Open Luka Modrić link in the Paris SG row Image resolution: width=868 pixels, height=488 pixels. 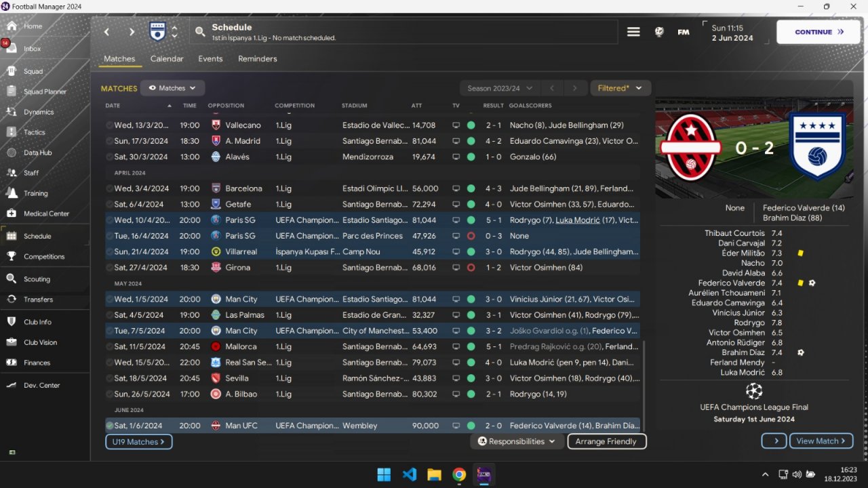pyautogui.click(x=578, y=220)
